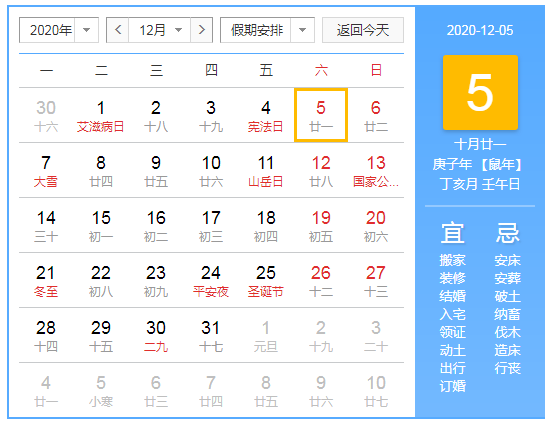
Task: Click greyed November 30 十六
Action: coord(46,115)
